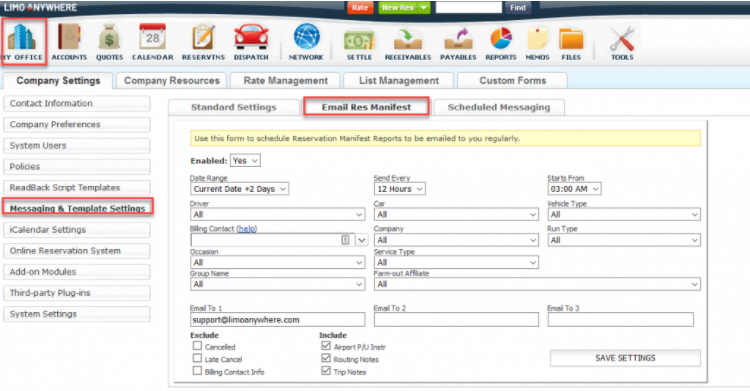750x391 pixels.
Task: Switch to Custom Forms tab
Action: [513, 80]
